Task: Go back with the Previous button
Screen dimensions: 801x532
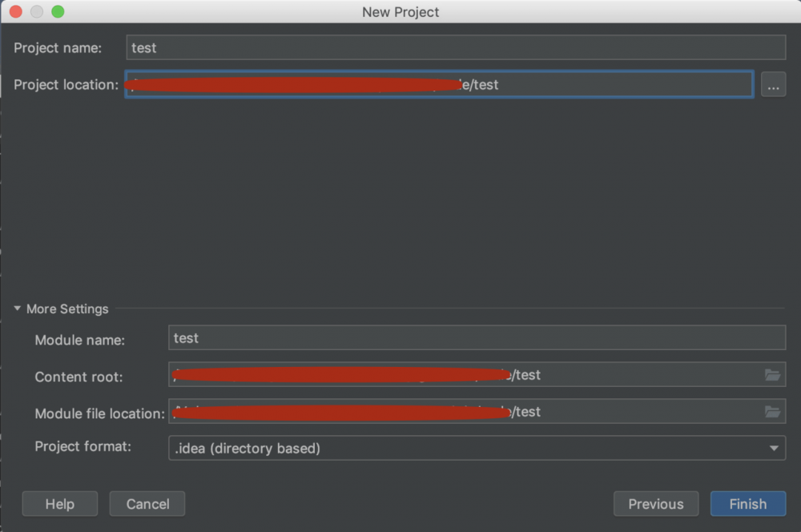Action: (x=655, y=504)
